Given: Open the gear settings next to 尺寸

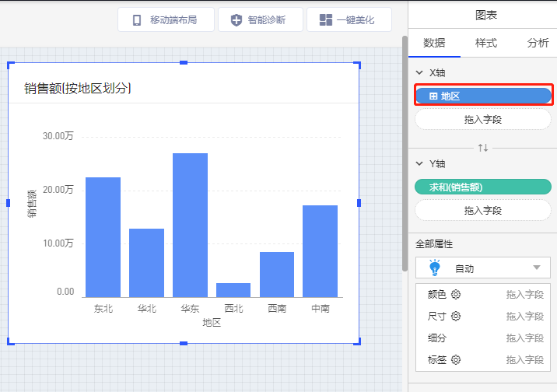Looking at the screenshot, I should (x=456, y=316).
